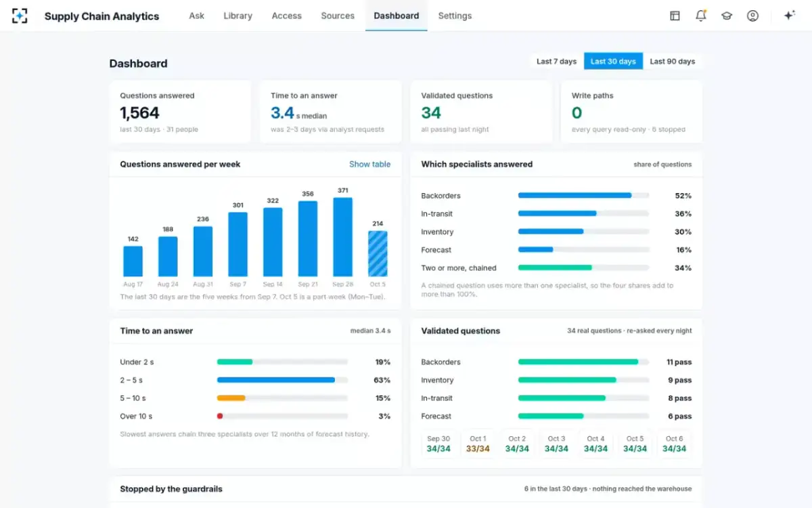Image resolution: width=812 pixels, height=508 pixels.
Task: Click the 'last 30 days · 31 people' caption
Action: [159, 129]
